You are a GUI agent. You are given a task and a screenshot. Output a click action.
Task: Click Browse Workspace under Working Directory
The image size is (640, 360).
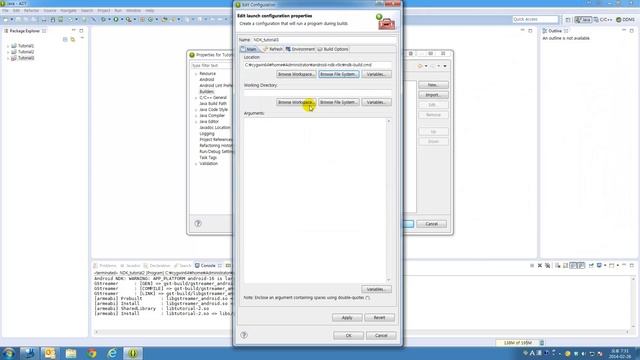pyautogui.click(x=296, y=102)
